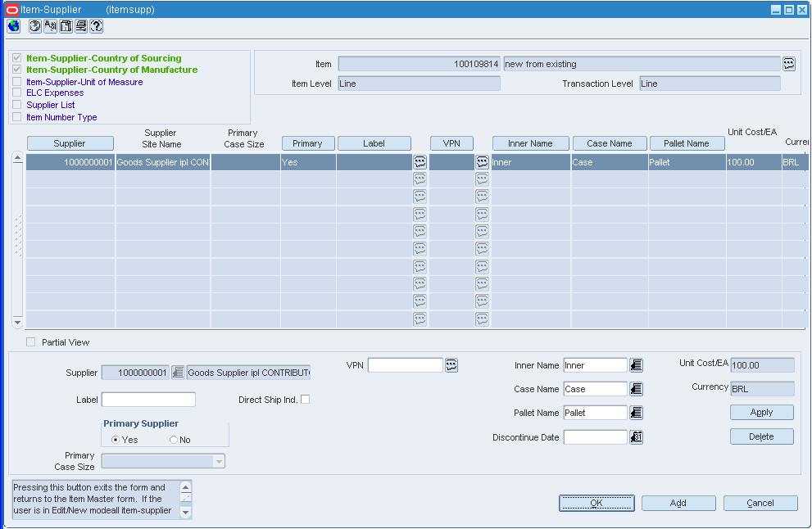This screenshot has height=529, width=812.
Task: Check Item-Supplier-Unit of Measure checkbox
Action: tap(16, 82)
